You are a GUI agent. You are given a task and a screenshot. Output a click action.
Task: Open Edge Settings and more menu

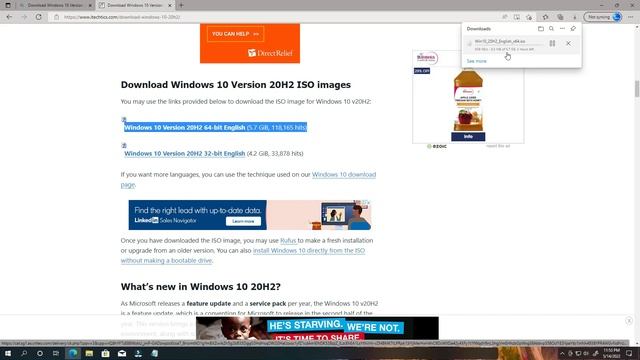[631, 17]
